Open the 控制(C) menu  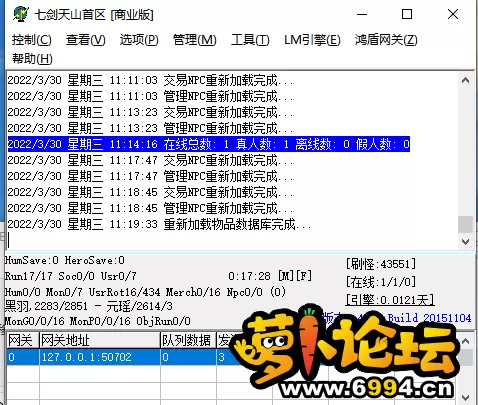pyautogui.click(x=32, y=40)
